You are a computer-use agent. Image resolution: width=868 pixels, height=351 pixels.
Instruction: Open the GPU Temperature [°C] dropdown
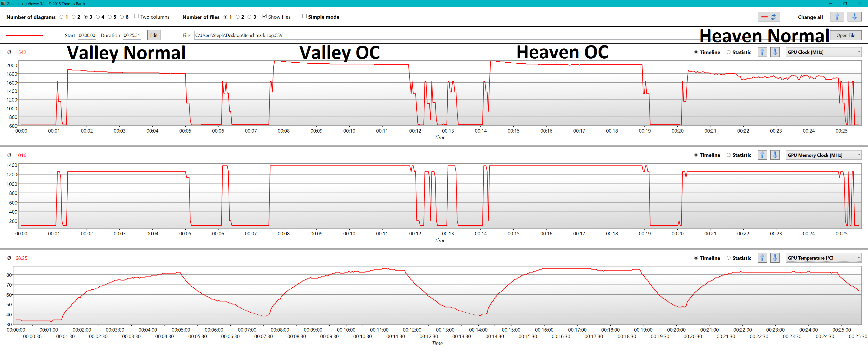[824, 258]
